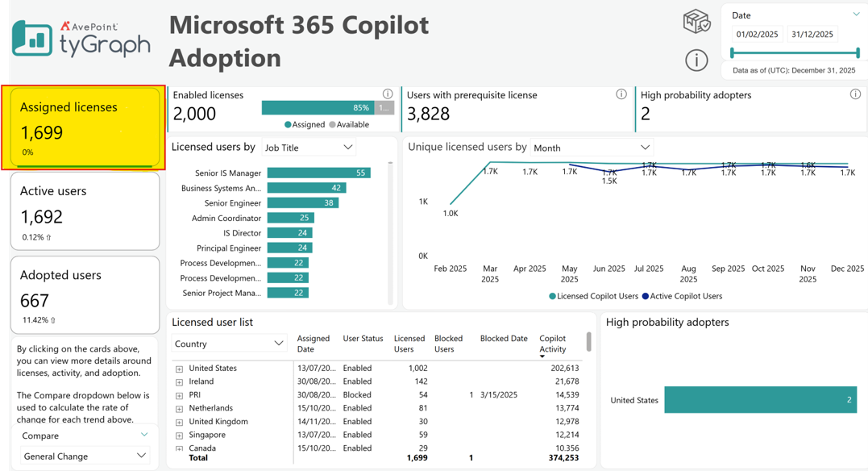Select the Assigned licenses card
This screenshot has height=471, width=868.
tap(85, 127)
